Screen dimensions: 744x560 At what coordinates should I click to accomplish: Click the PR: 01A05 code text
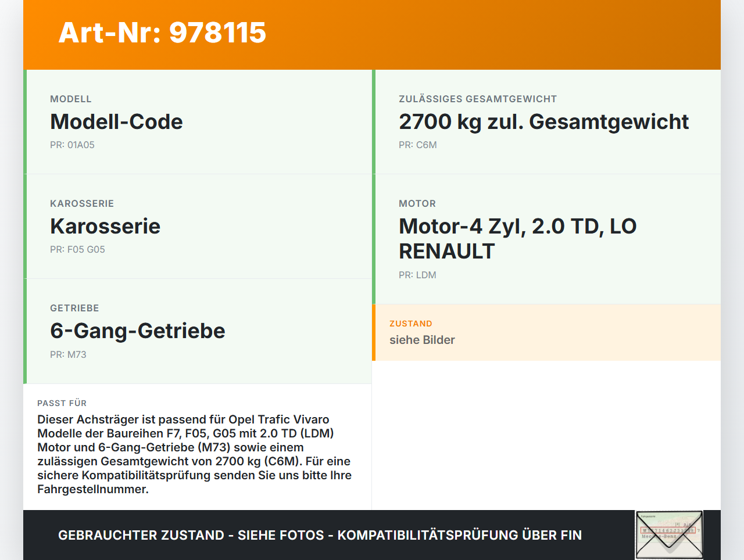tap(72, 145)
